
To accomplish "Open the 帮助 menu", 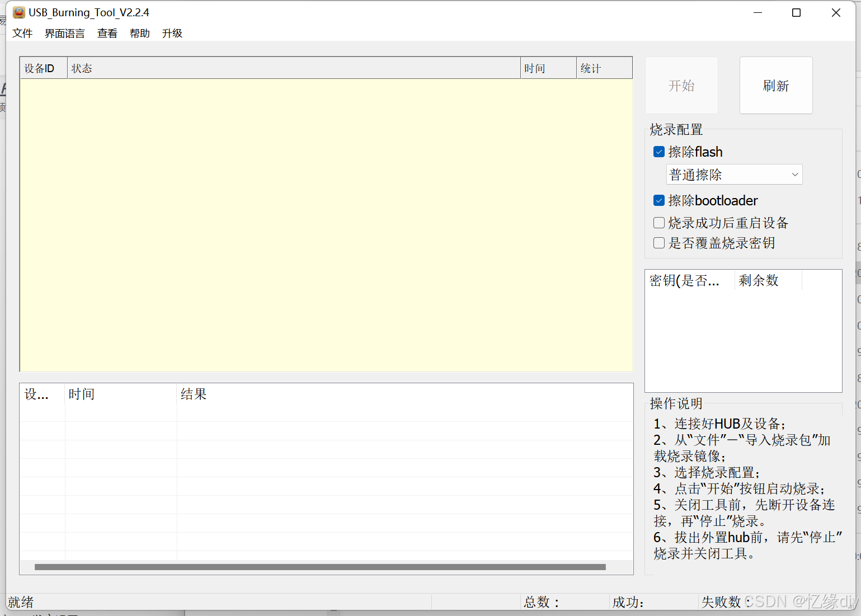I will coord(140,33).
